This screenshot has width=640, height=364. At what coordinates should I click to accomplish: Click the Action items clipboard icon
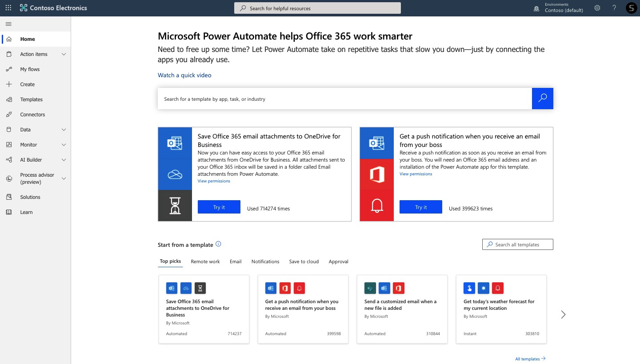pyautogui.click(x=9, y=54)
